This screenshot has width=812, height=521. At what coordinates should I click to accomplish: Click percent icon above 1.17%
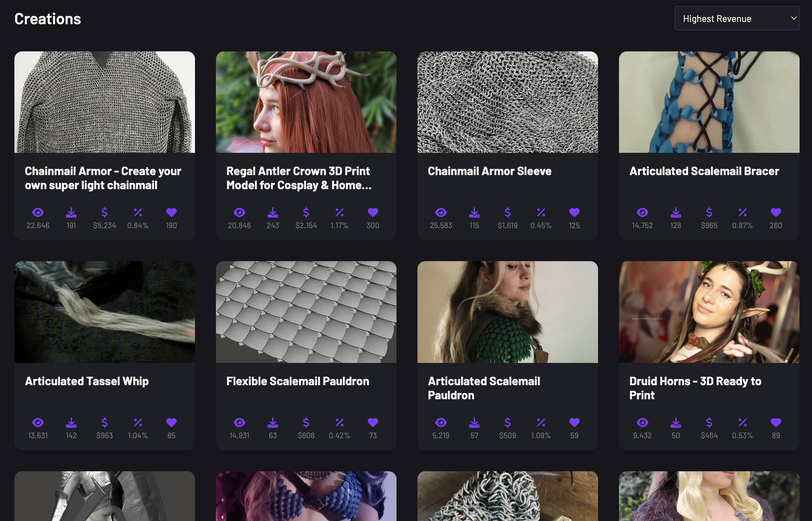click(339, 212)
